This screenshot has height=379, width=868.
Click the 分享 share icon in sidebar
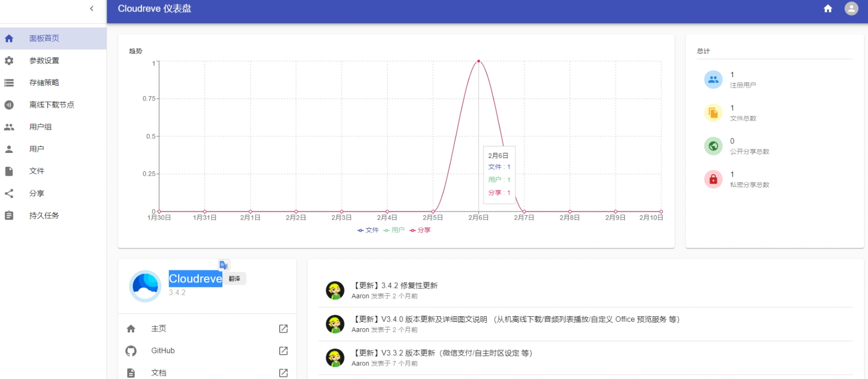(x=9, y=193)
